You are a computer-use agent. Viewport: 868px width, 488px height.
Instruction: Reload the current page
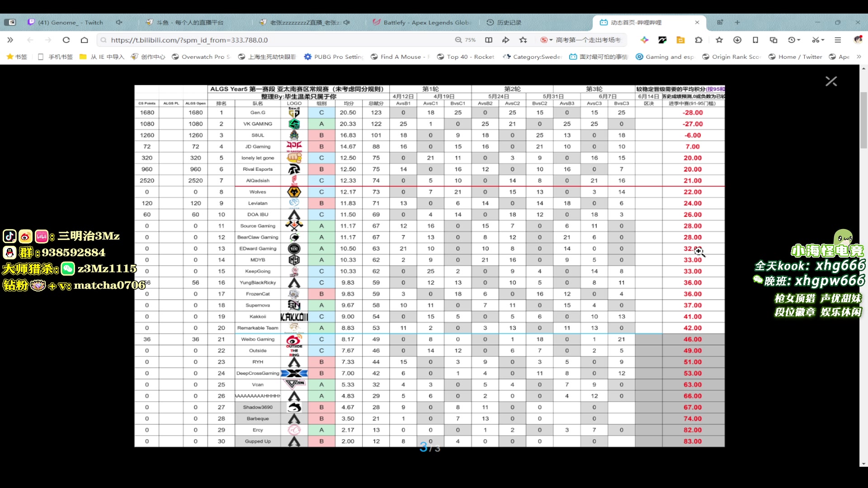(x=66, y=40)
